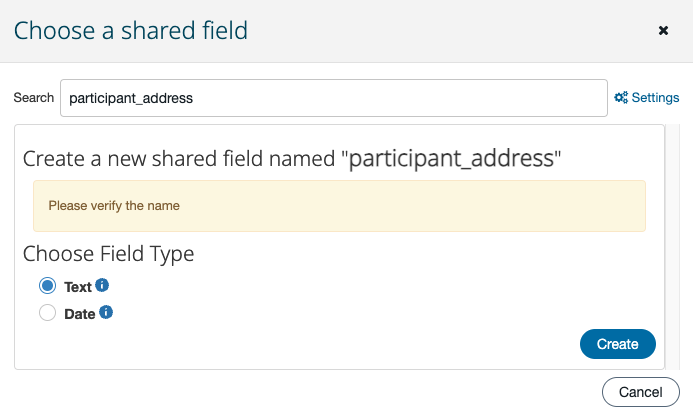Click the Choose Field Type heading
693x418 pixels.
[108, 254]
